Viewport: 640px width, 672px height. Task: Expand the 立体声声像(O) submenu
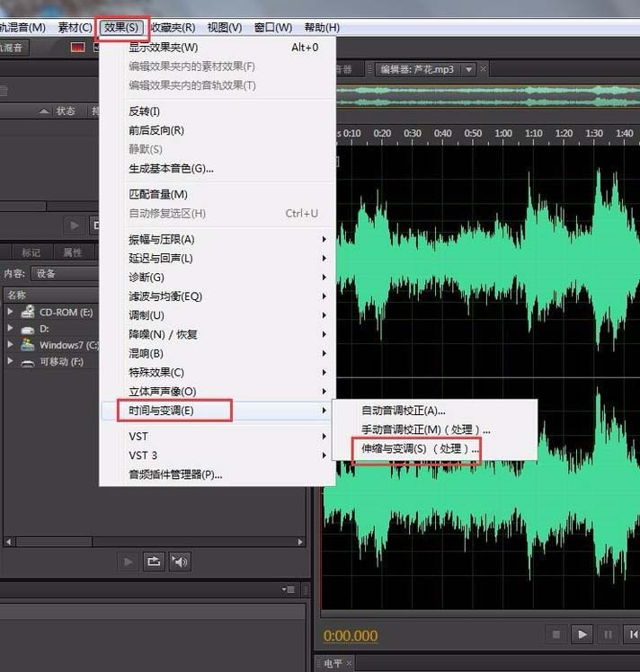point(218,392)
